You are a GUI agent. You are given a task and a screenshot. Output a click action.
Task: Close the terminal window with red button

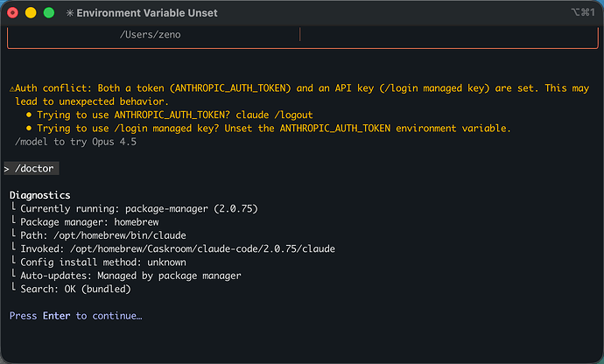point(12,13)
